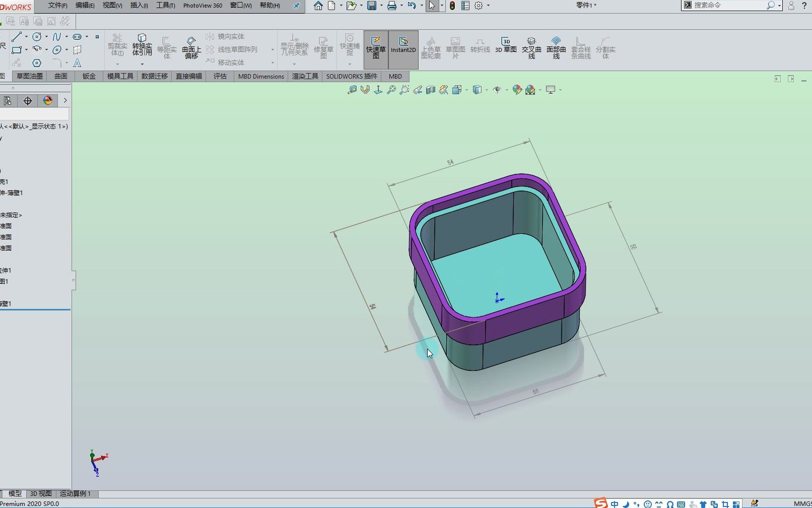Switch to the 模具工具 ribbon tab
The width and height of the screenshot is (812, 508).
[119, 76]
